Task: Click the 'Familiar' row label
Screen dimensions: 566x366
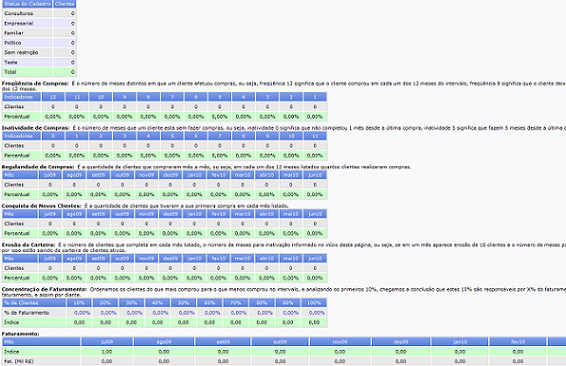Action: [14, 33]
